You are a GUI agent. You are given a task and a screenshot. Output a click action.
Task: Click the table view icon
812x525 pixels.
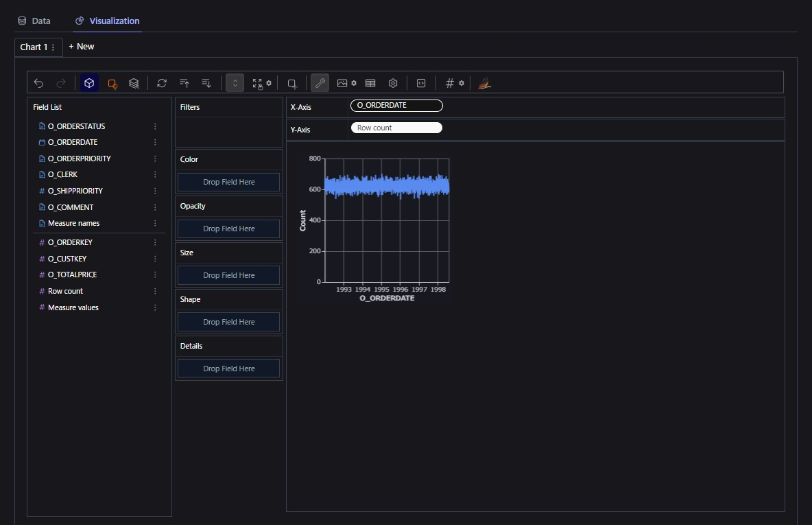pyautogui.click(x=370, y=83)
